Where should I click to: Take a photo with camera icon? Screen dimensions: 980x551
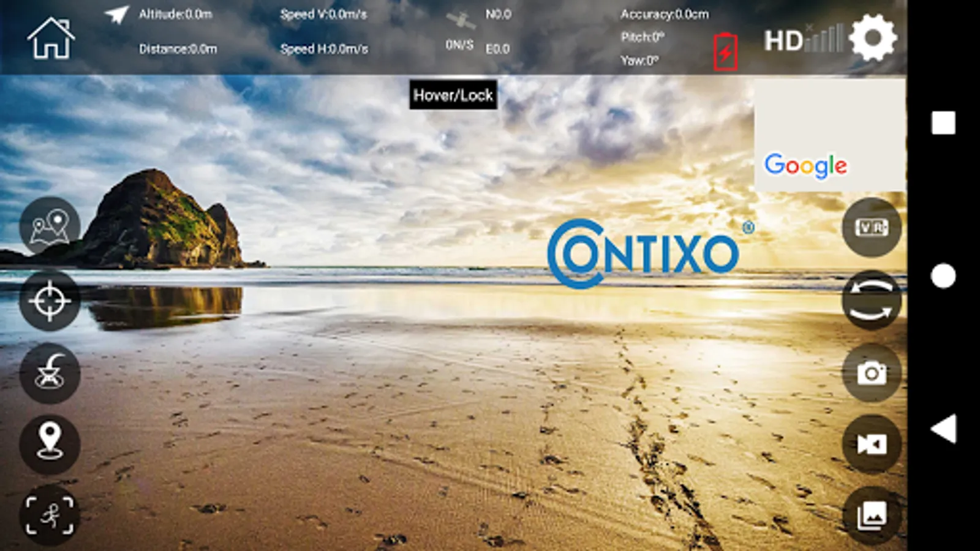872,372
